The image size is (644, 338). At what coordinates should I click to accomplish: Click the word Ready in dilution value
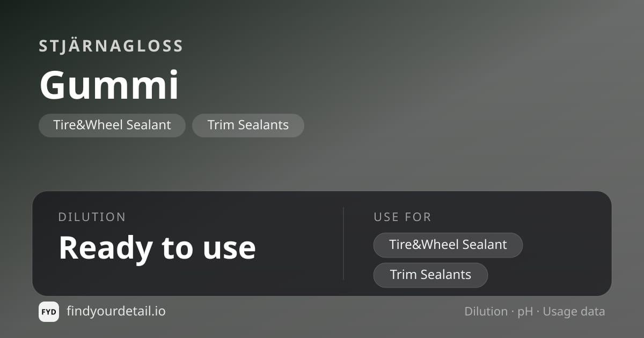104,247
